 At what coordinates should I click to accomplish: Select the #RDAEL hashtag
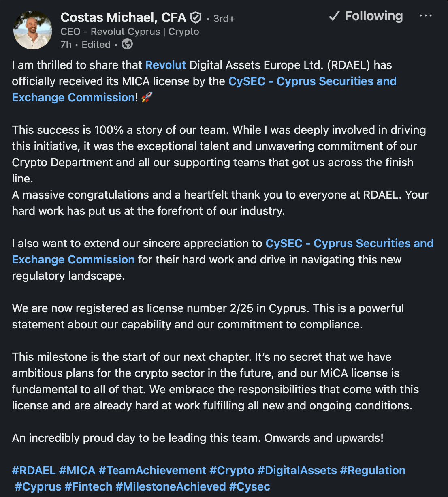(34, 471)
